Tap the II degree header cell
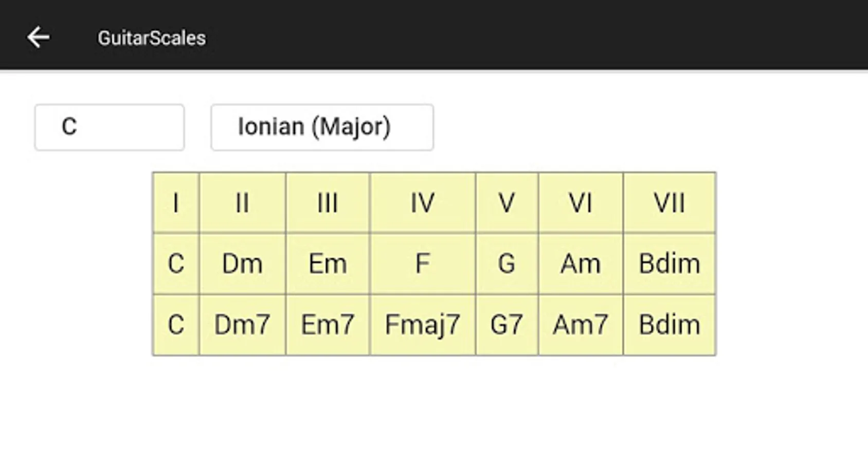Screen dimensions: 868x463 pos(242,203)
